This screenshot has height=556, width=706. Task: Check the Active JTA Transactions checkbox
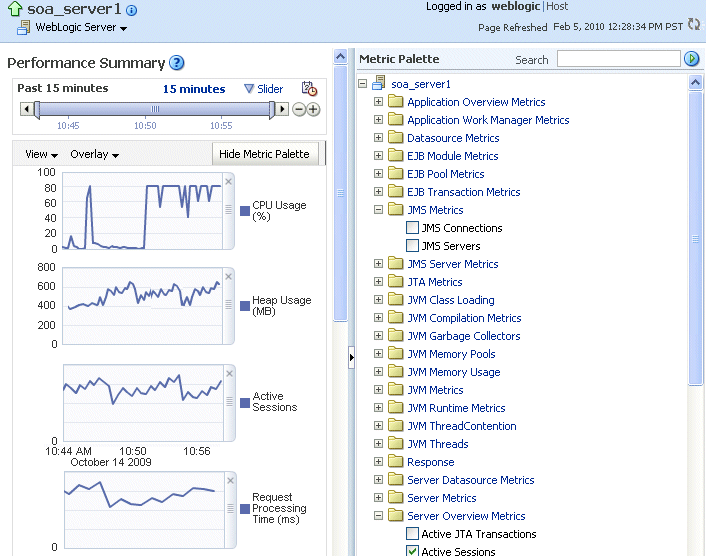tap(412, 533)
